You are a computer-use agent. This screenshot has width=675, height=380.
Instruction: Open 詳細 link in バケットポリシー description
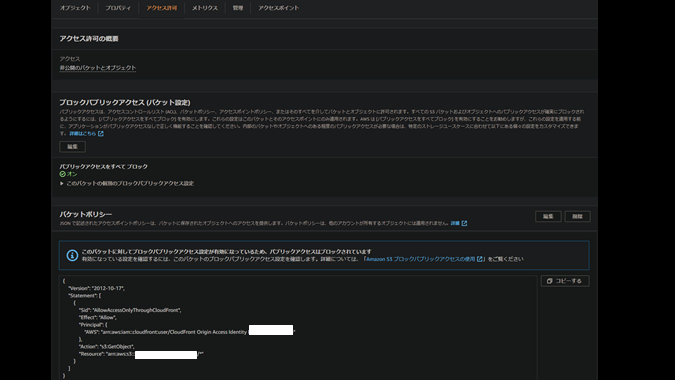point(455,223)
